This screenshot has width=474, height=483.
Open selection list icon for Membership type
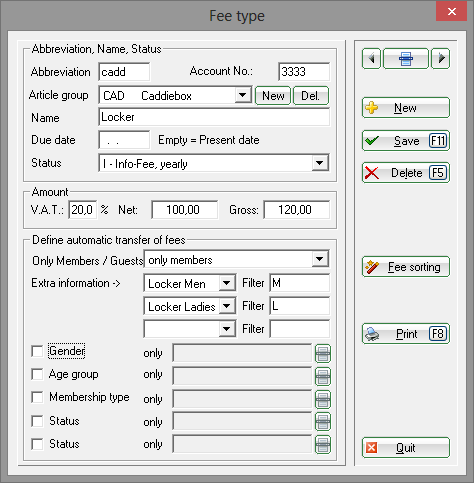coord(323,399)
